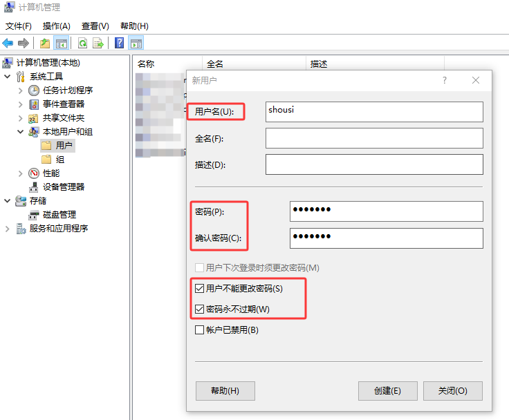The image size is (509, 420).
Task: Expand the 事件查看器 node
Action: [21, 104]
